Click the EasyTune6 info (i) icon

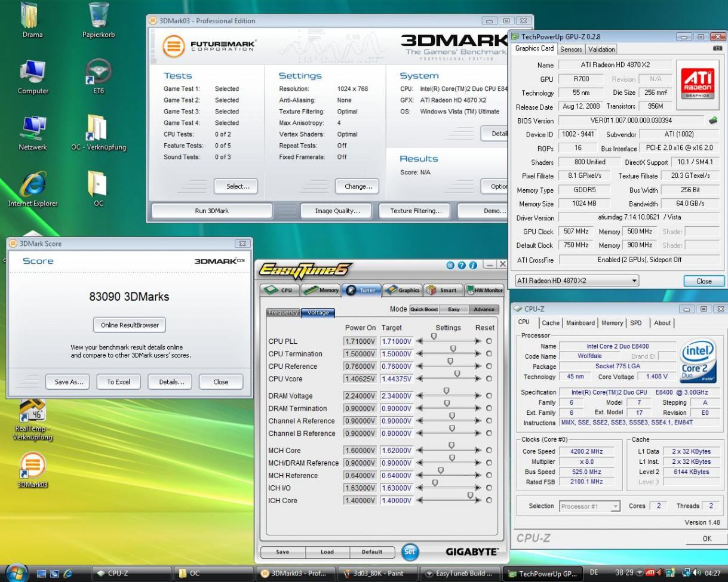tap(472, 264)
